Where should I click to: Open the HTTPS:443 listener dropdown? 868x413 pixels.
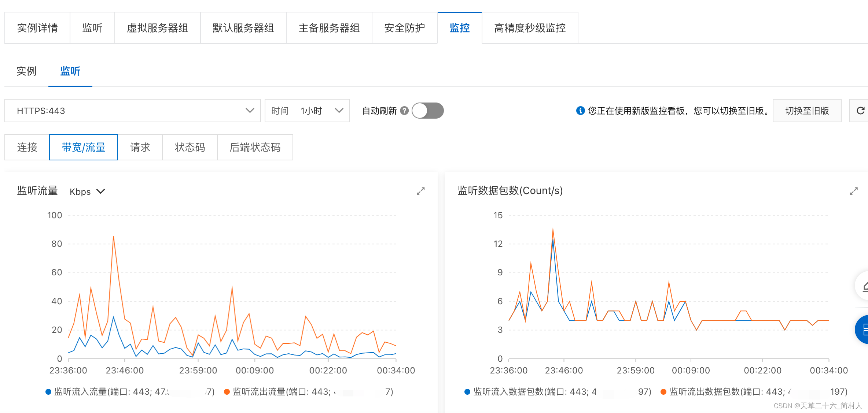[x=132, y=111]
